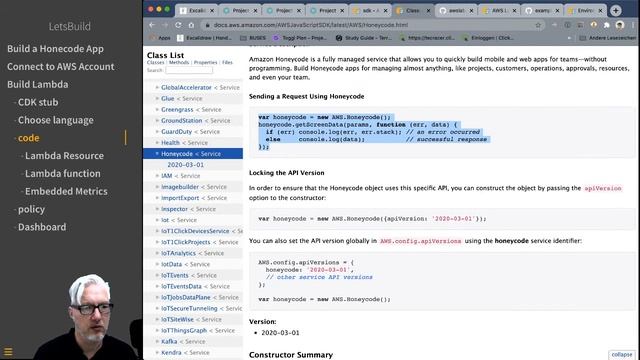The height and width of the screenshot is (360, 640).
Task: Jump to policy outline item
Action: tap(31, 209)
